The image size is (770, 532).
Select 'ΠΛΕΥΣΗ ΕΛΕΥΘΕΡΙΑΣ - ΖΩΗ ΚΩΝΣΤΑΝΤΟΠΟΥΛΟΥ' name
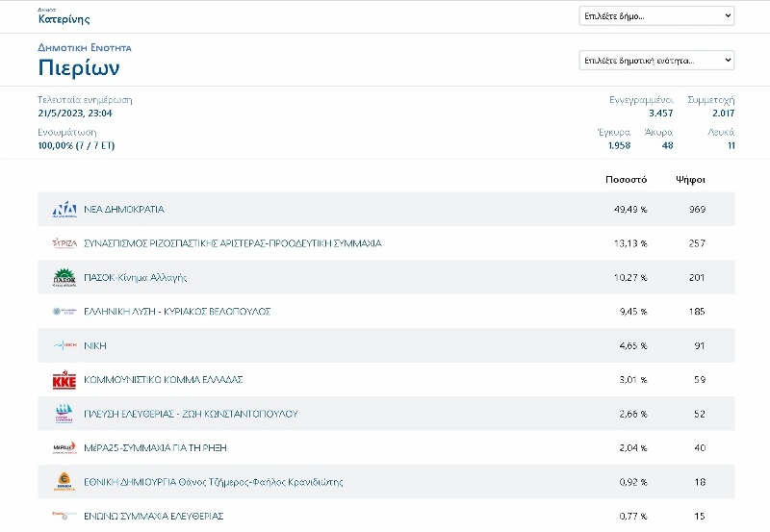(x=191, y=414)
